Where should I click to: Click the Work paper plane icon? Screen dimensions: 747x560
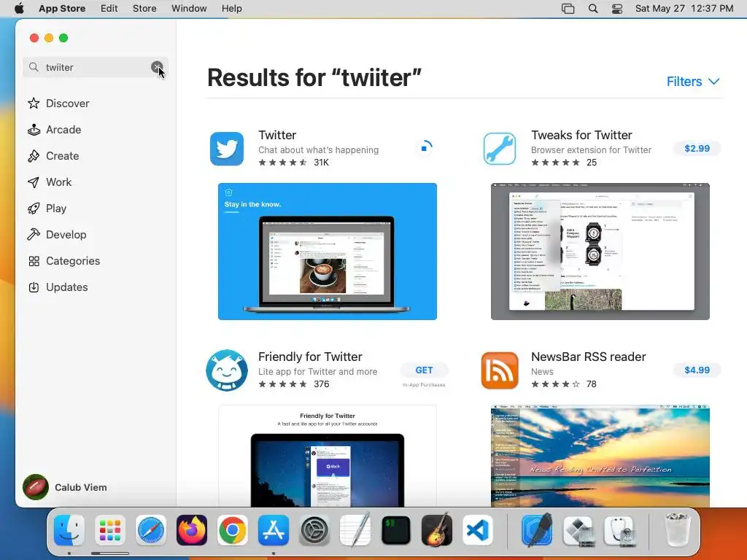(x=34, y=182)
